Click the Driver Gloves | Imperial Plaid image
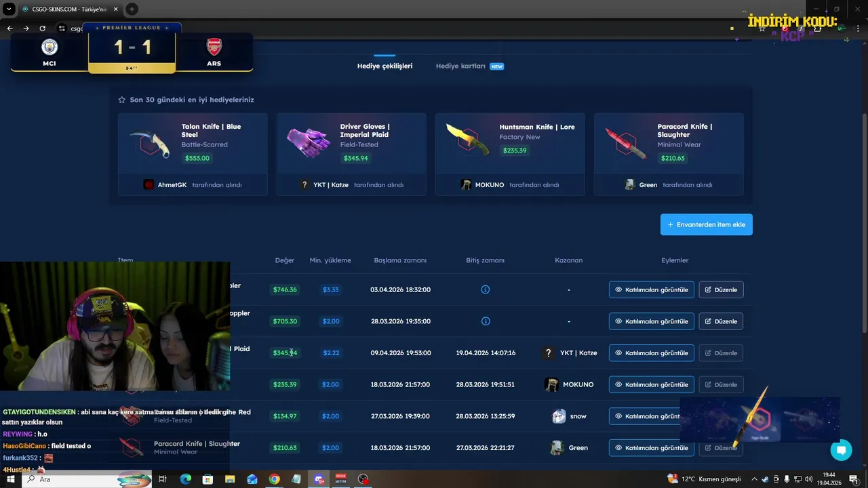 [x=308, y=142]
